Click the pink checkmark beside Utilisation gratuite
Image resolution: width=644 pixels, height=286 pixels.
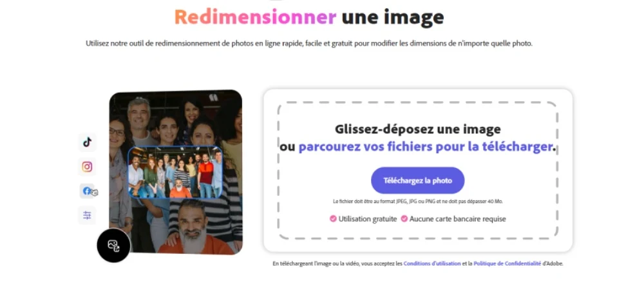coord(333,219)
